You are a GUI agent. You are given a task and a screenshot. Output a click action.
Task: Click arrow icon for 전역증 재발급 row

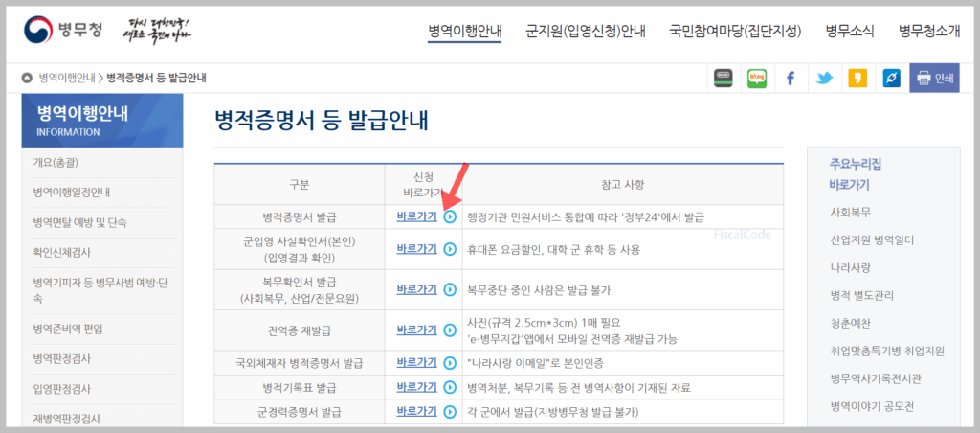tap(450, 330)
